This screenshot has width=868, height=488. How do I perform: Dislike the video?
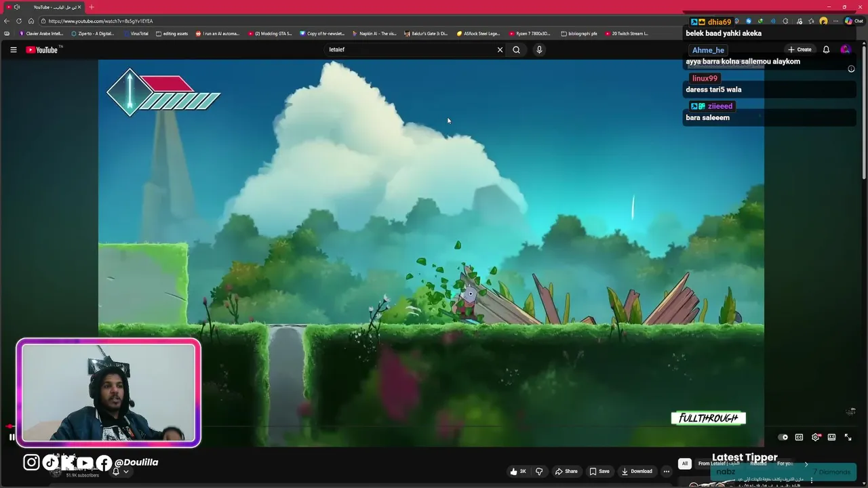(x=539, y=471)
